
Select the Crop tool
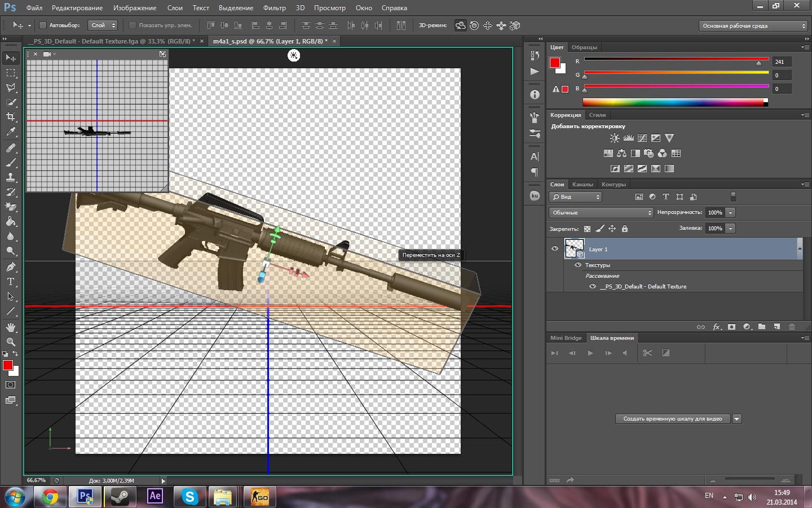click(11, 117)
